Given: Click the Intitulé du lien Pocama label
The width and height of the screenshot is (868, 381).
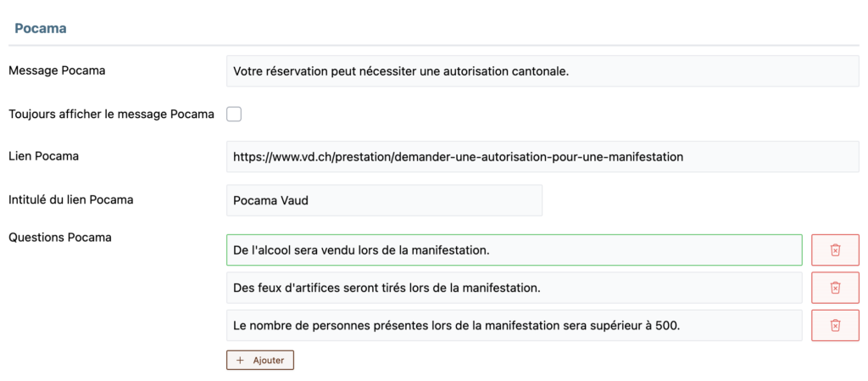Looking at the screenshot, I should click(71, 200).
